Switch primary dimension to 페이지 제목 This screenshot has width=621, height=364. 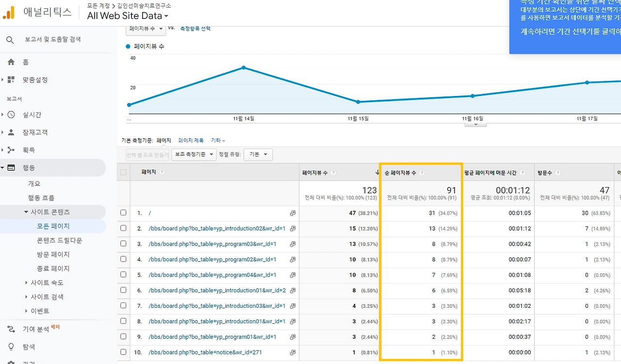pos(191,141)
